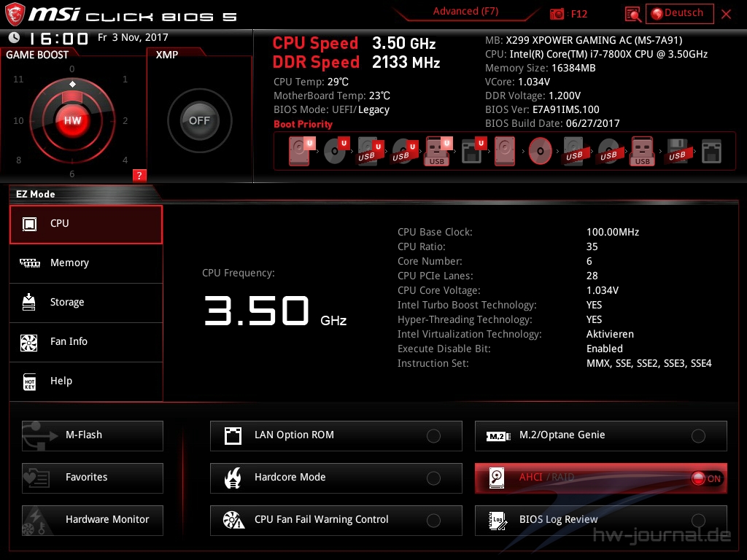Toggle the XMP OFF button

[x=199, y=120]
